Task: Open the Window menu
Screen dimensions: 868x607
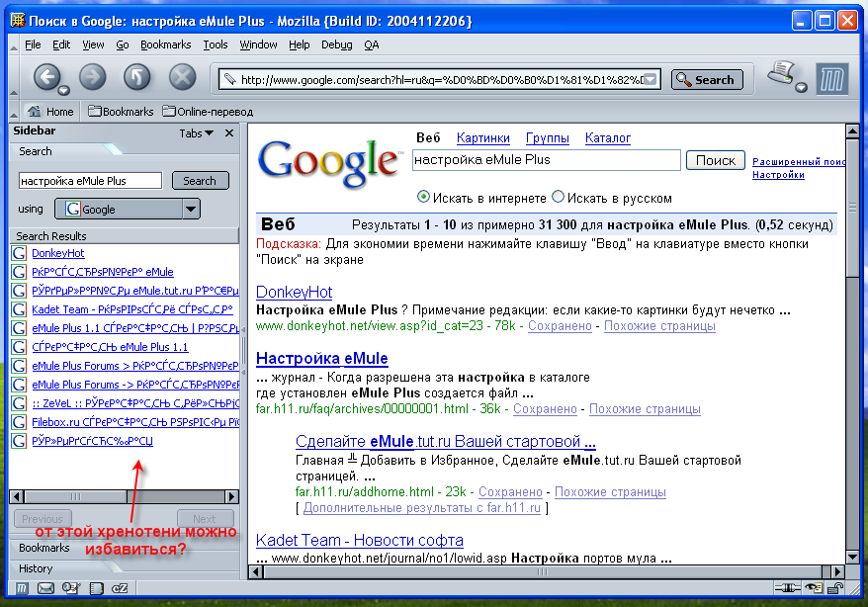Action: [258, 44]
